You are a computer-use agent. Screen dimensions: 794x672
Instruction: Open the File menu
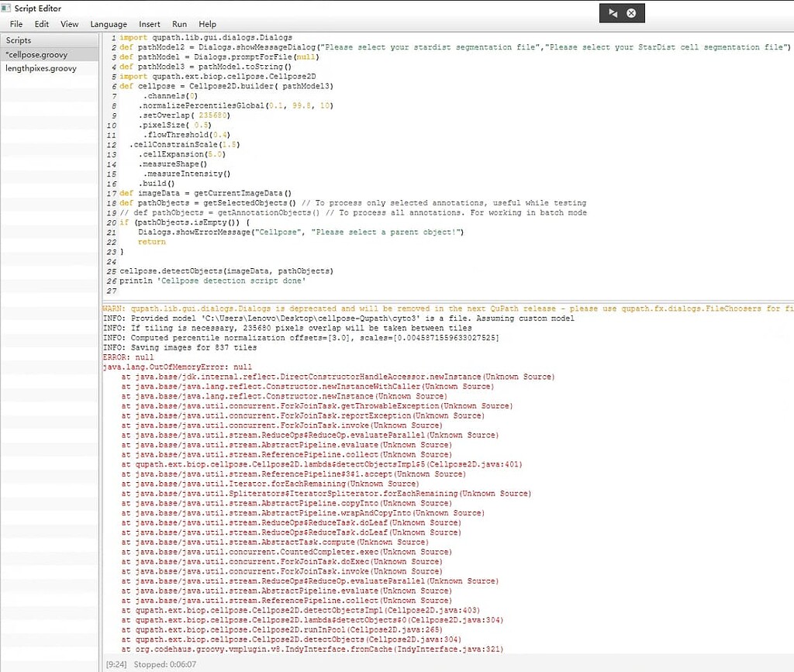[15, 23]
